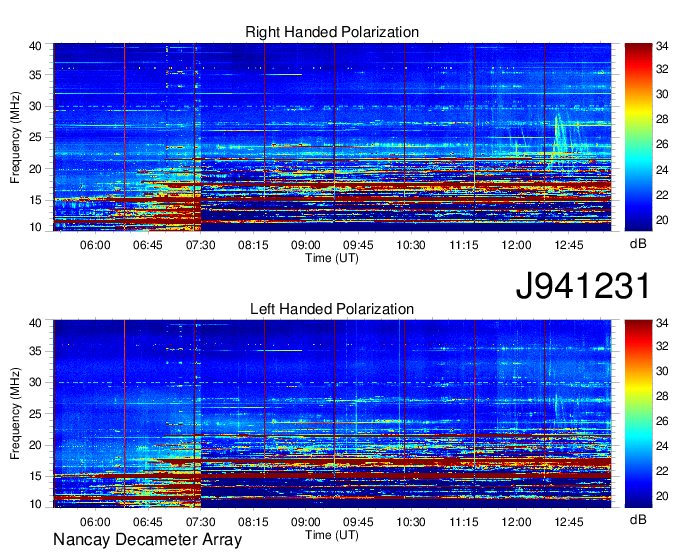Click the '06:45' tick of Right Handed plot
The image size is (680, 552).
(x=147, y=245)
